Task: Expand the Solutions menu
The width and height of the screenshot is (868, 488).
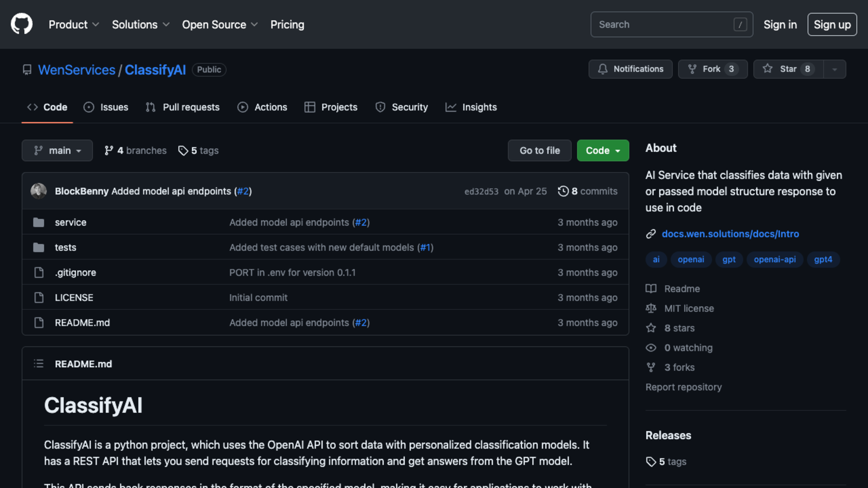Action: click(x=141, y=25)
